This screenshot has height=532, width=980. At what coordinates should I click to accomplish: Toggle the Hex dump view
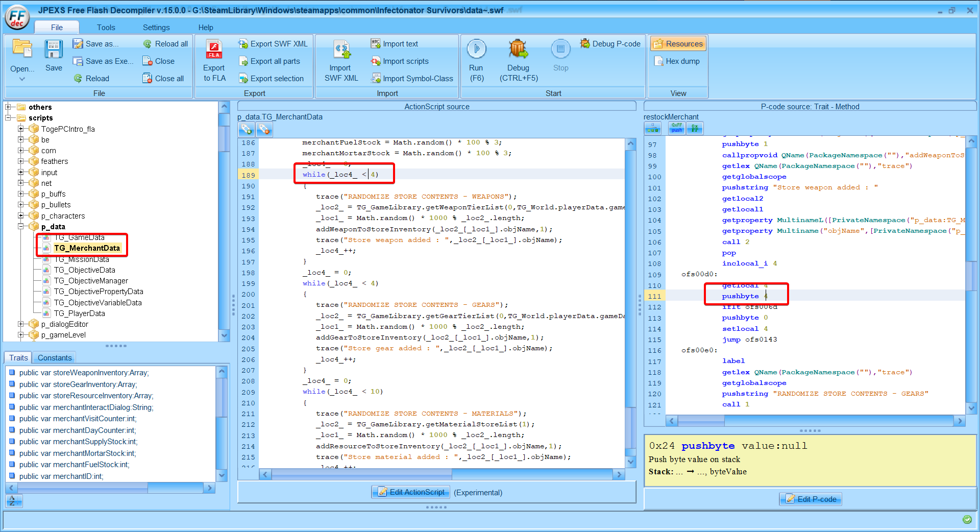pyautogui.click(x=677, y=61)
